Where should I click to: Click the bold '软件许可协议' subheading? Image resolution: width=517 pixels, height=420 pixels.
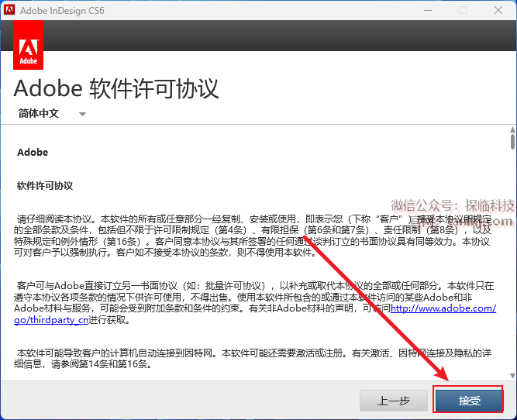tap(45, 186)
